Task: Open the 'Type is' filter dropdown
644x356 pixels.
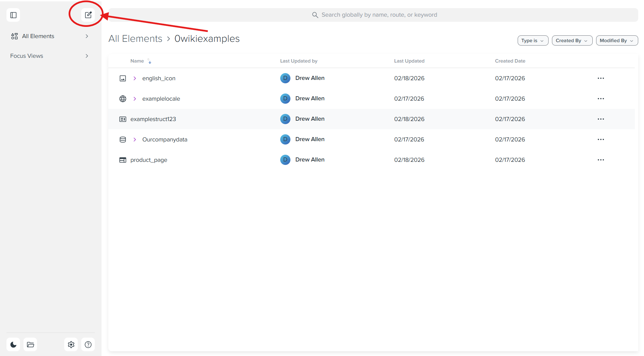Action: [532, 40]
